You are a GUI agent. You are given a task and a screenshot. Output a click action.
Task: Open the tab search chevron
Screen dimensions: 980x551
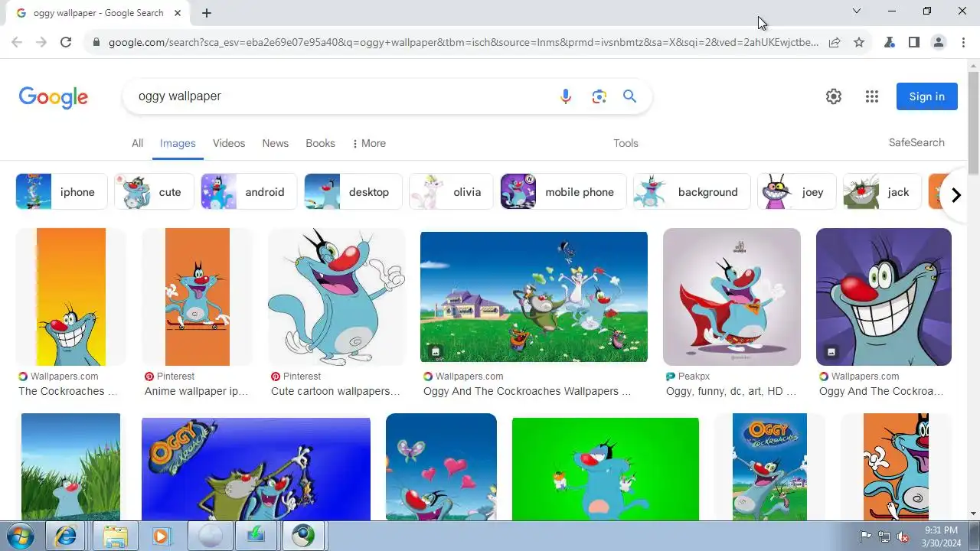point(857,11)
